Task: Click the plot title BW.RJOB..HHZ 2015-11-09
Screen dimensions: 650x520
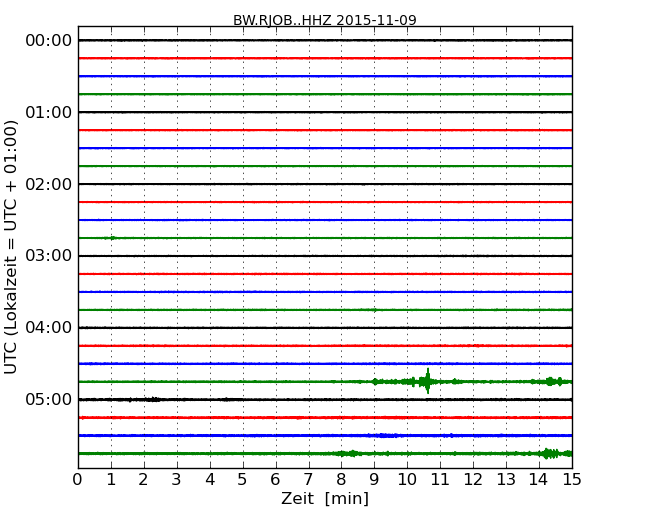Action: coord(325,20)
